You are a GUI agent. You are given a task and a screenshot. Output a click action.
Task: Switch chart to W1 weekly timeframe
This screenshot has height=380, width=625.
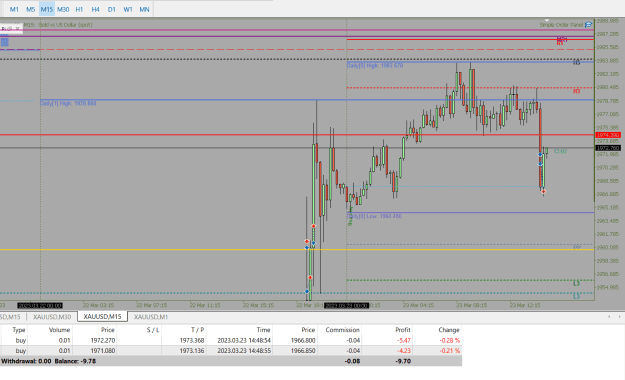(128, 9)
